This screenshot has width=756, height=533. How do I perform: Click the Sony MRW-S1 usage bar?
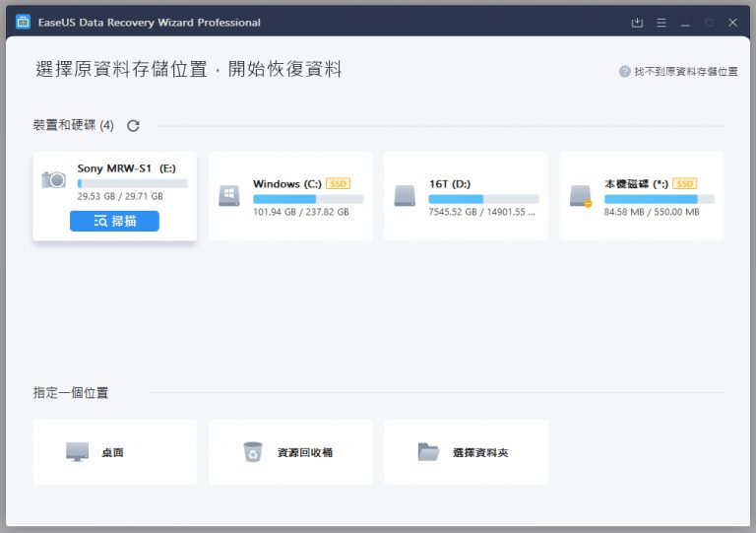click(132, 183)
